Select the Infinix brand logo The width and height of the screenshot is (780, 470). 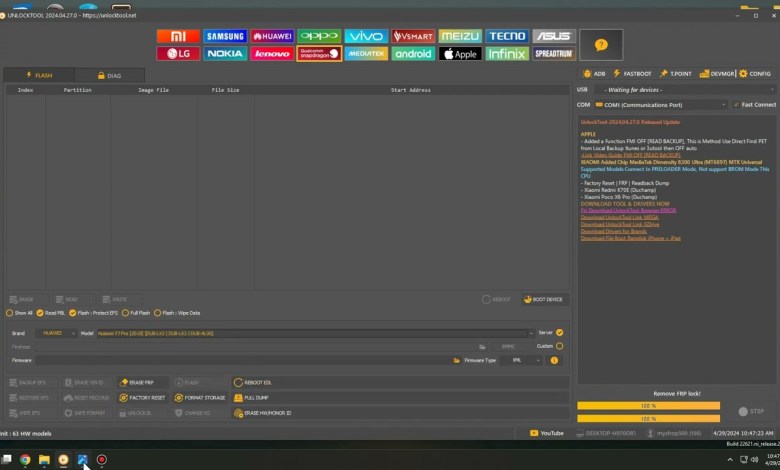[x=507, y=53]
